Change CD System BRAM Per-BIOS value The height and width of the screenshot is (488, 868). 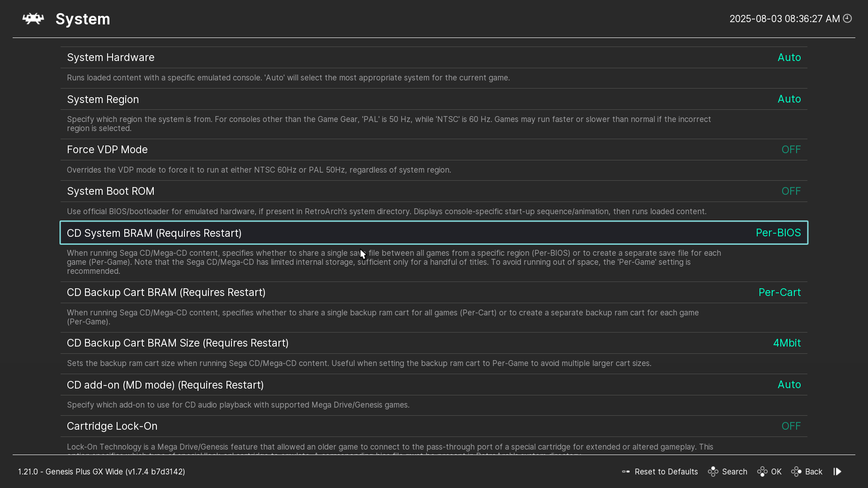tap(778, 233)
